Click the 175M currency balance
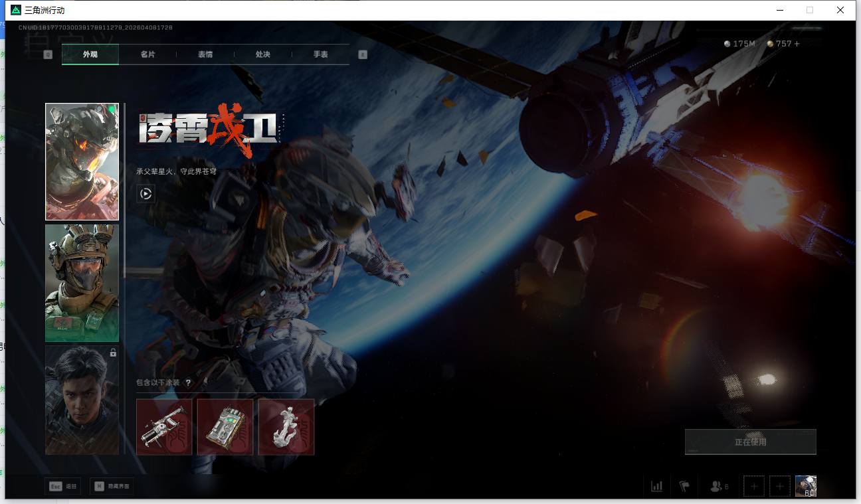 pyautogui.click(x=740, y=44)
